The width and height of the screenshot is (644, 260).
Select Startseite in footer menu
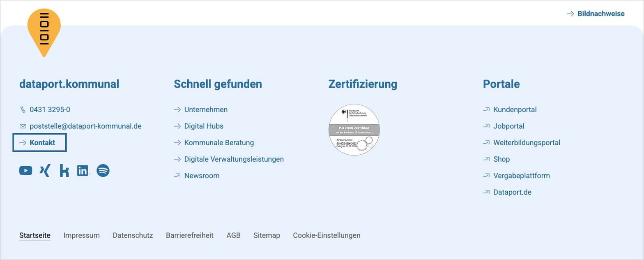click(35, 236)
